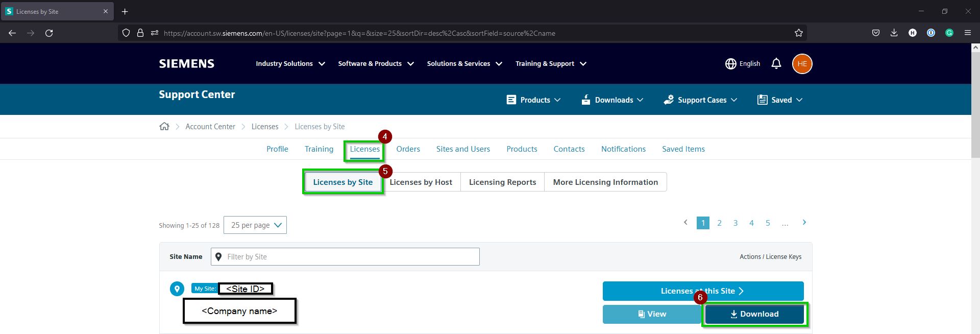Go to results page 4
The image size is (980, 334).
click(x=751, y=223)
